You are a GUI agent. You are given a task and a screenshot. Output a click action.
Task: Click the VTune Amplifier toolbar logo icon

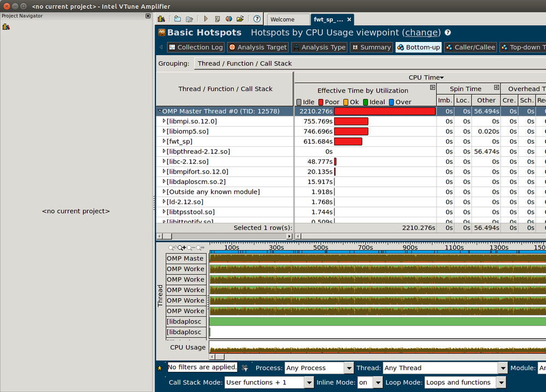[x=161, y=19]
